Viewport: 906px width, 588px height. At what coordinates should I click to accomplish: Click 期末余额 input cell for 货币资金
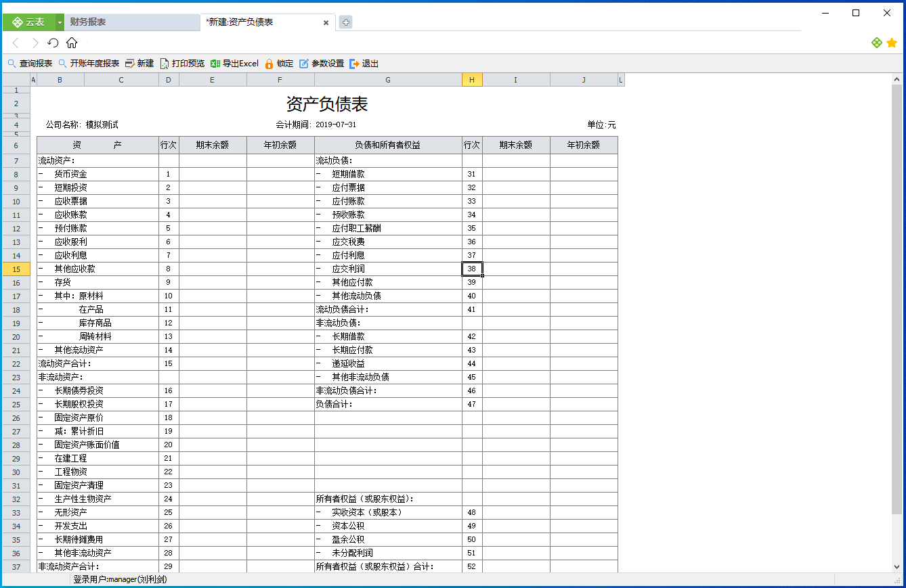[x=213, y=175]
